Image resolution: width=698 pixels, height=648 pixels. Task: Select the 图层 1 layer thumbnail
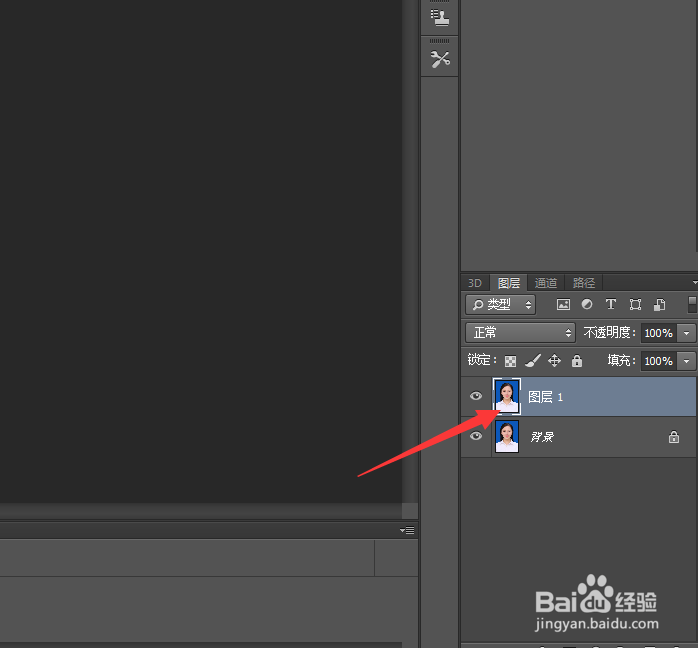pos(507,396)
